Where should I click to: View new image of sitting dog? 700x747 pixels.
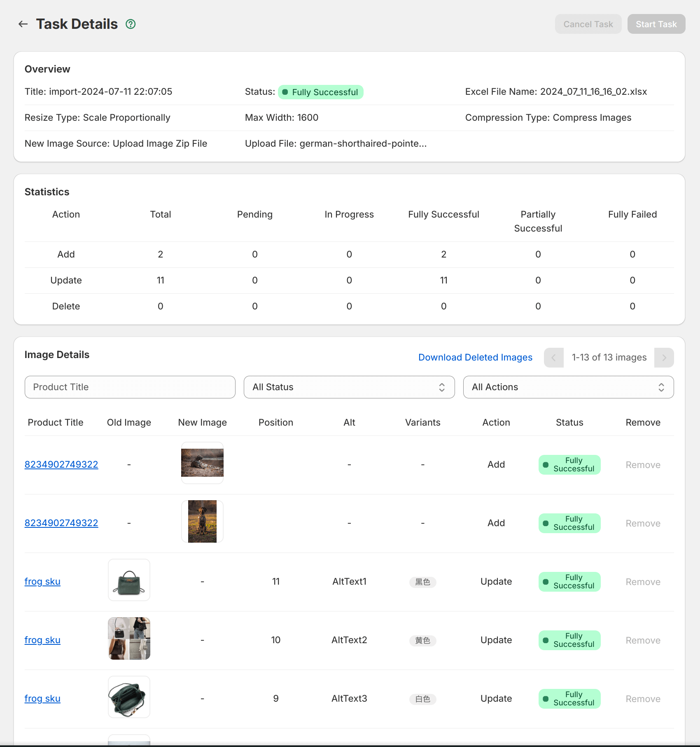[x=202, y=522]
